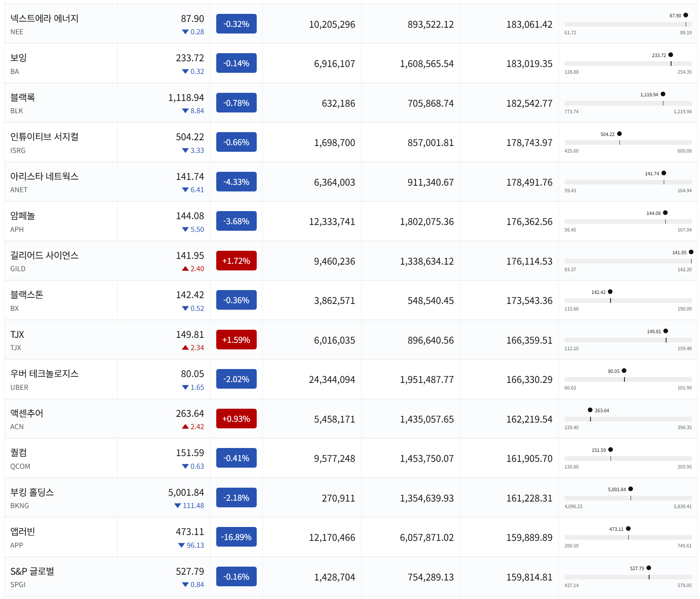The image size is (700, 599).
Task: Click the 52-week range bar for UBER
Action: tap(628, 379)
